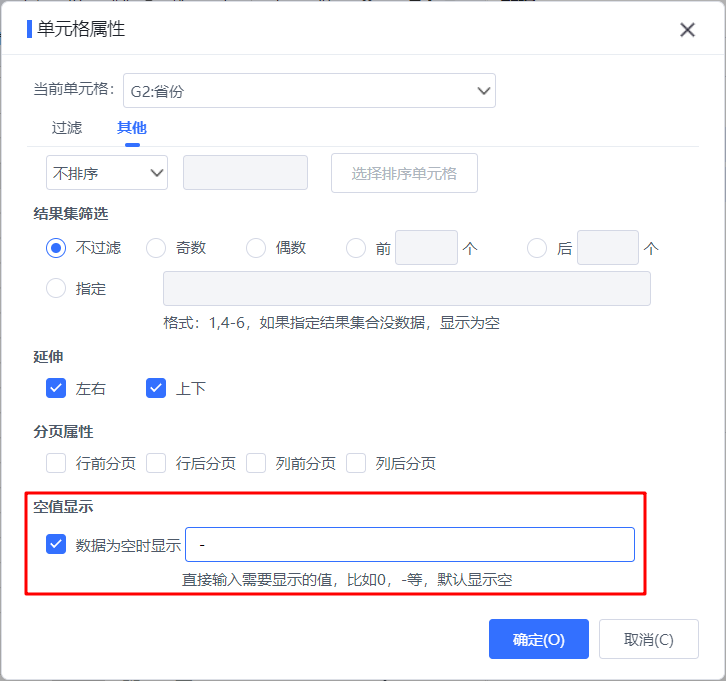Open the 不排序 sort order dropdown

[107, 173]
